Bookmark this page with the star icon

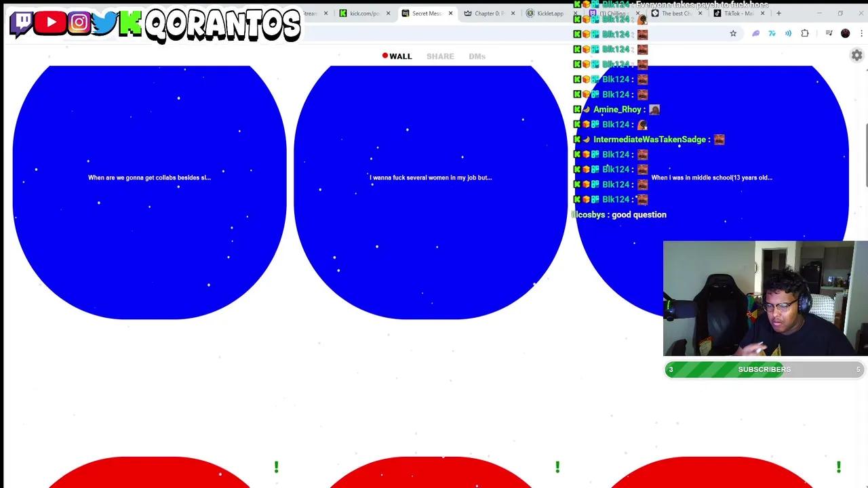(x=733, y=33)
